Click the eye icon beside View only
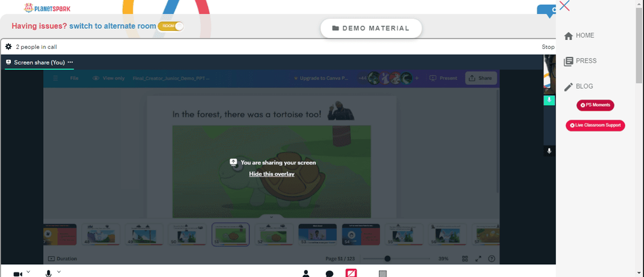The width and height of the screenshot is (644, 277). coord(96,78)
